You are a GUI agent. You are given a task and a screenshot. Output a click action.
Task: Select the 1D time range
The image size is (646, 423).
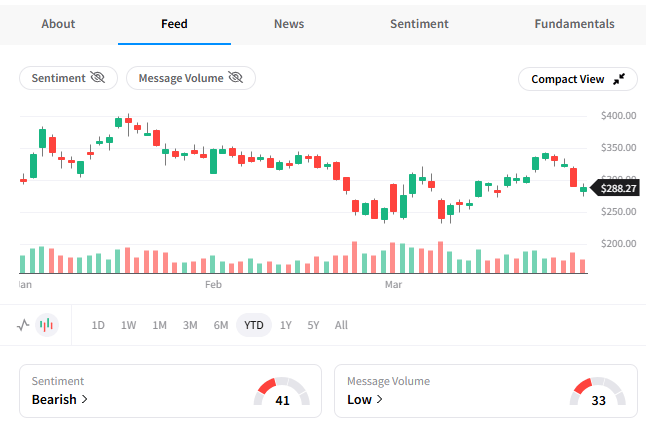pos(98,325)
